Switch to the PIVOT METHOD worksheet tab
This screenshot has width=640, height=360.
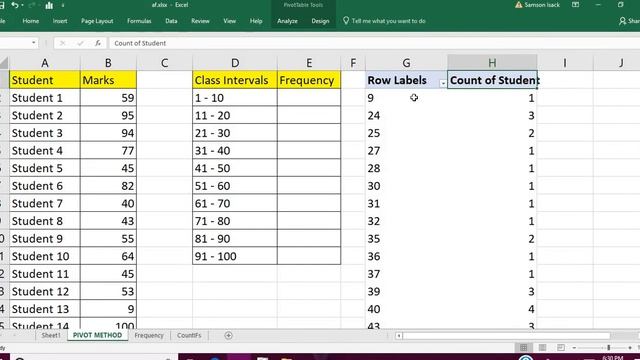(98, 335)
